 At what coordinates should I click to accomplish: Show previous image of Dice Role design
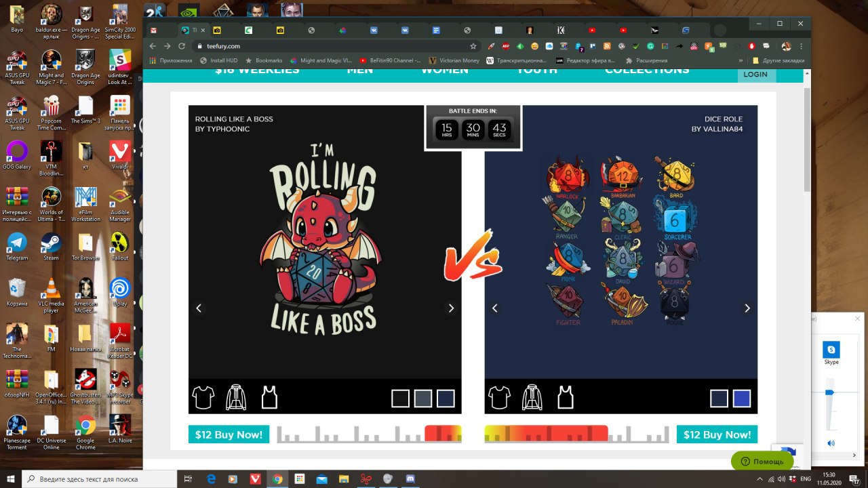tap(495, 308)
